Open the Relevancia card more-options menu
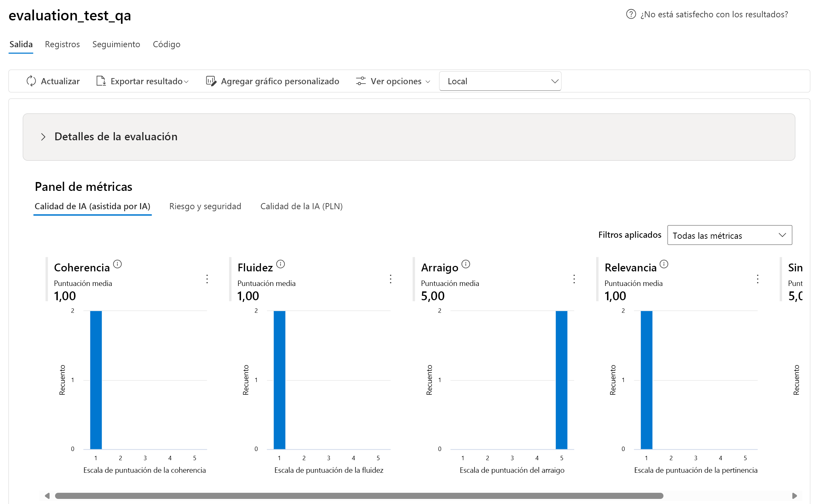813x504 pixels. (x=758, y=279)
